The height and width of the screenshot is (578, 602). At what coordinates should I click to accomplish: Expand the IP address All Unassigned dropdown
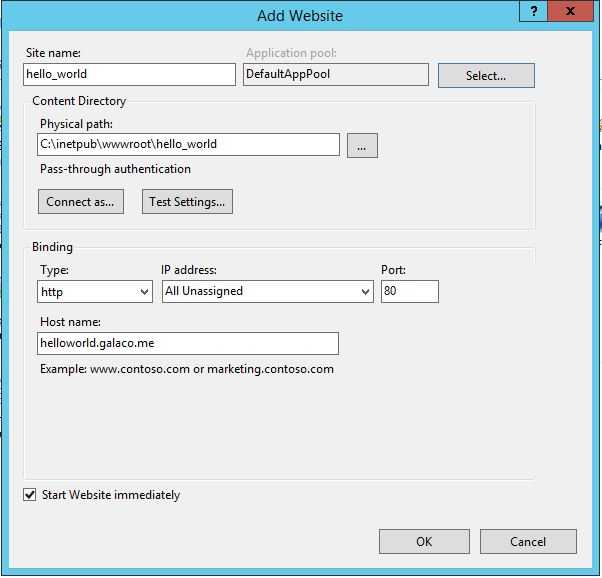pyautogui.click(x=268, y=292)
